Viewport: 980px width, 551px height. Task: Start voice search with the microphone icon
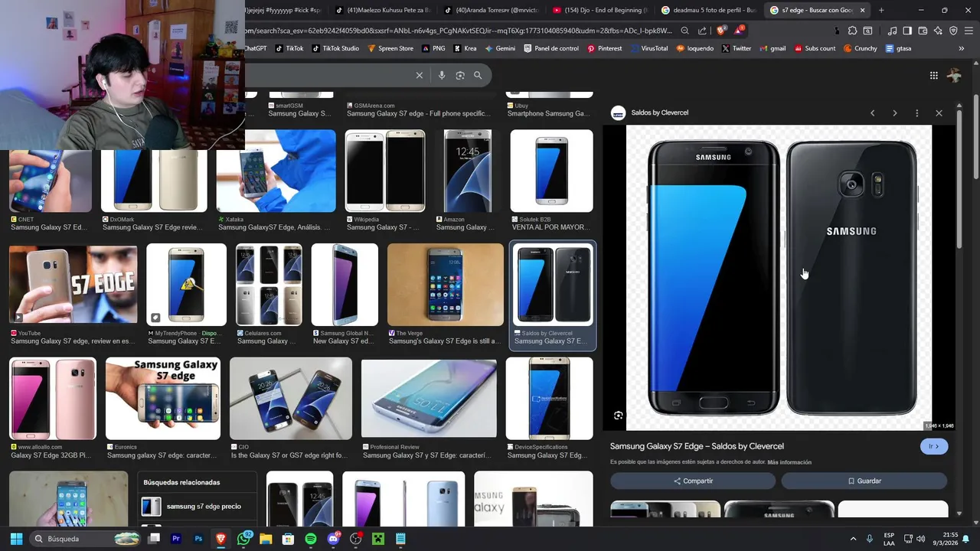[442, 75]
